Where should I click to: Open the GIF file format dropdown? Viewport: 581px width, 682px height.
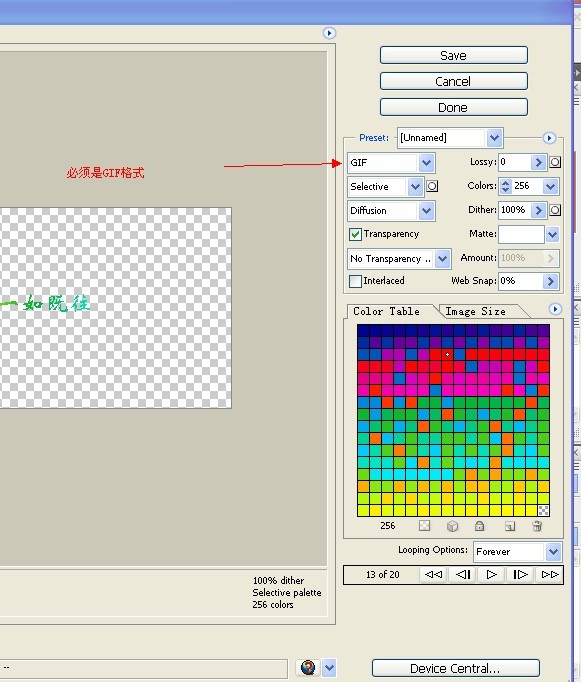pyautogui.click(x=391, y=163)
